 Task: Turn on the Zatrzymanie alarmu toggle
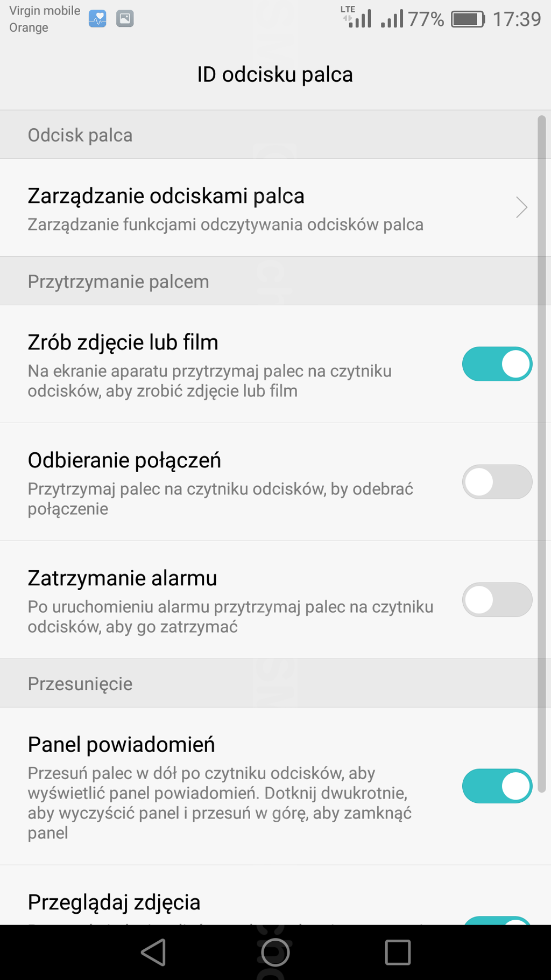coord(497,599)
